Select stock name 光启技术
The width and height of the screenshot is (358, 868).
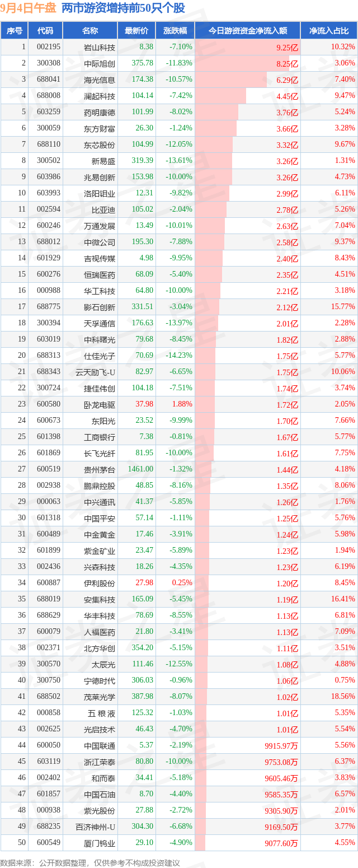coord(100,729)
